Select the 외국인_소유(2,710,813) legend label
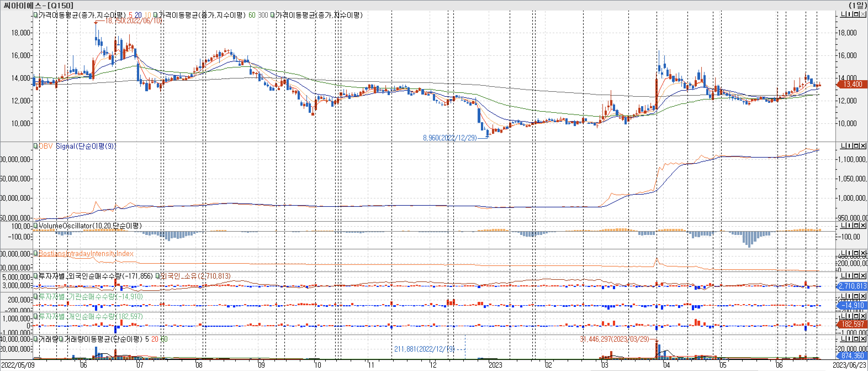 pos(195,276)
